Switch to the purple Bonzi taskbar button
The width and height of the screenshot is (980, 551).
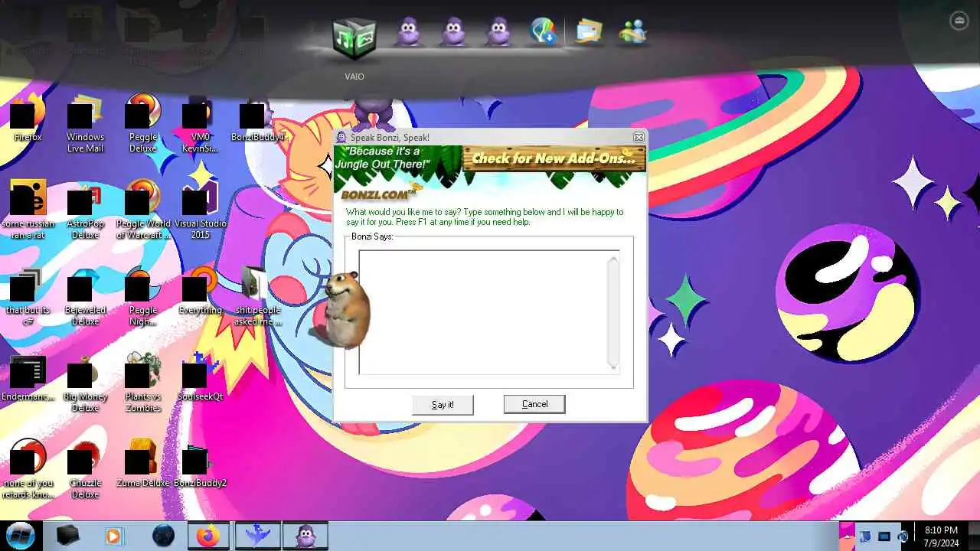305,536
